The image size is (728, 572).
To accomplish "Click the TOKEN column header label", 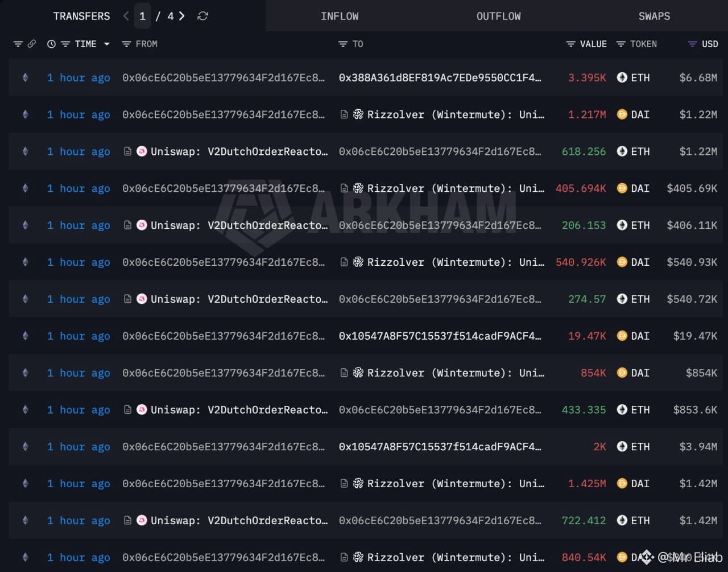I will 643,44.
